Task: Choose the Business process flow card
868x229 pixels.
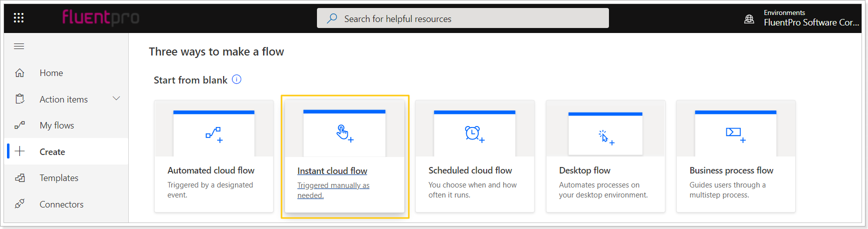Action: (736, 156)
